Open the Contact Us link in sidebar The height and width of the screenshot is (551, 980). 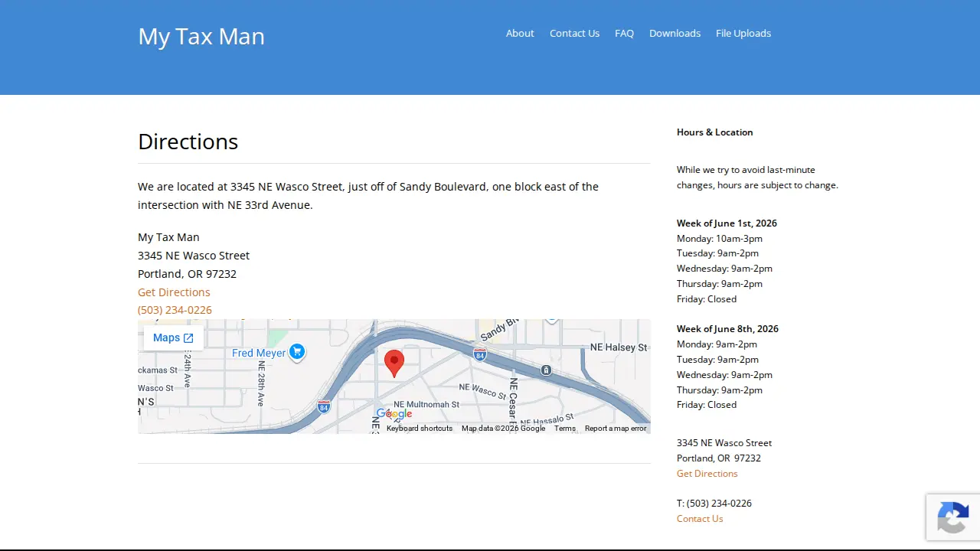[700, 518]
